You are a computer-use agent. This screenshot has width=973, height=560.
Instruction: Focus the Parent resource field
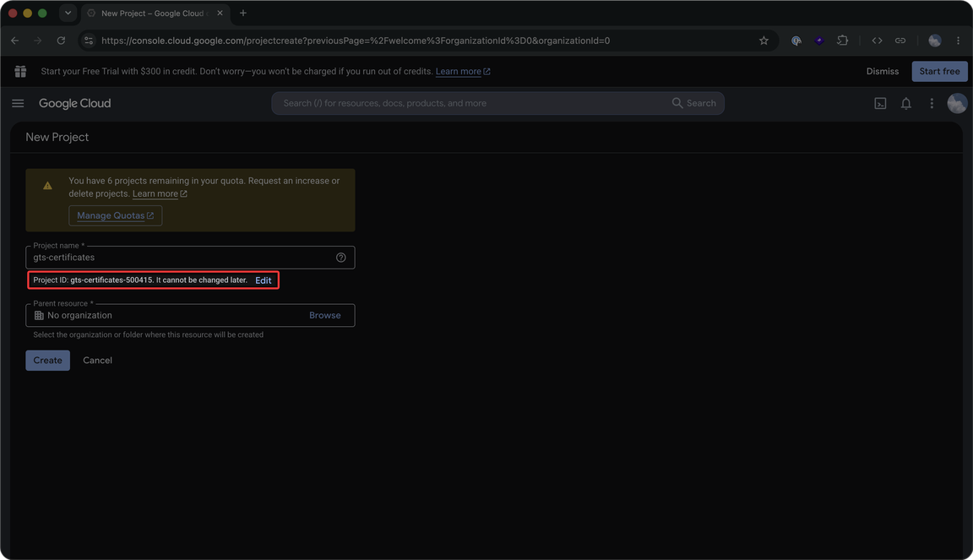click(x=190, y=315)
